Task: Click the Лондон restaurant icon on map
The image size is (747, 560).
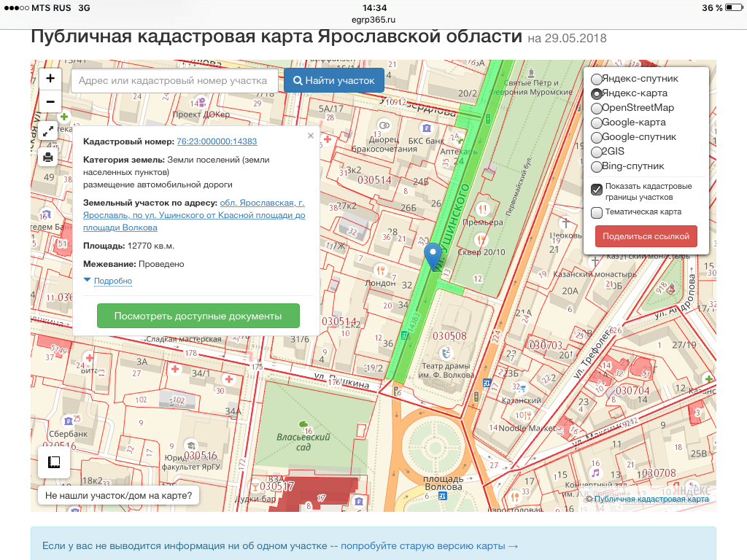Action: pos(380,271)
